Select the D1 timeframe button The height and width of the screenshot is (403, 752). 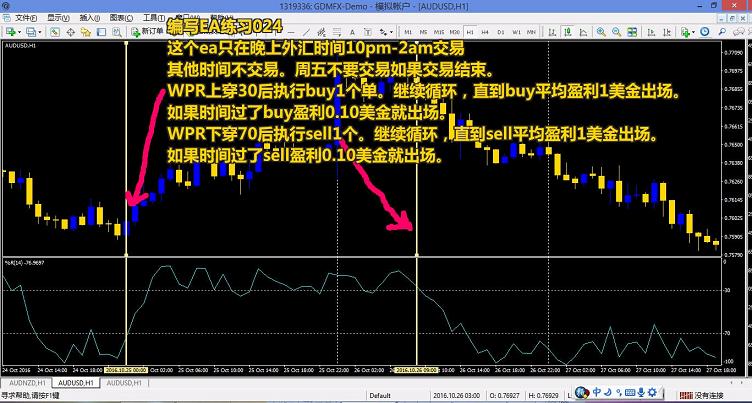pyautogui.click(x=500, y=32)
